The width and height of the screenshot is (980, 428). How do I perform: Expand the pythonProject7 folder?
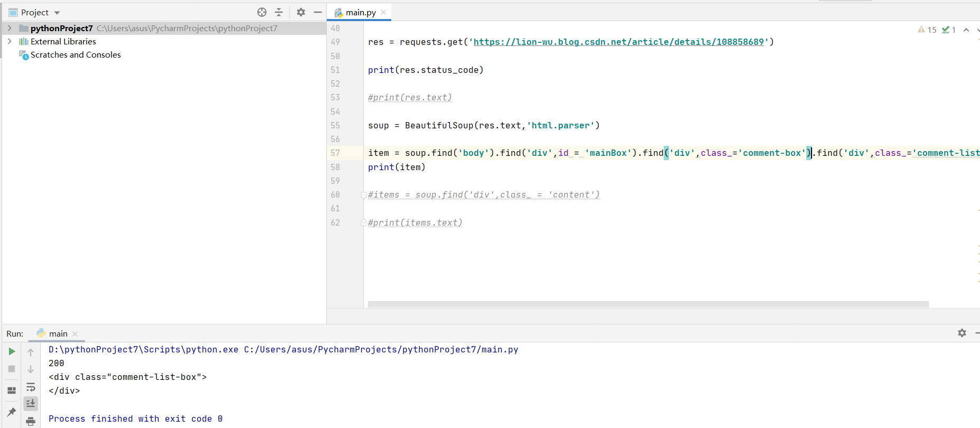10,28
